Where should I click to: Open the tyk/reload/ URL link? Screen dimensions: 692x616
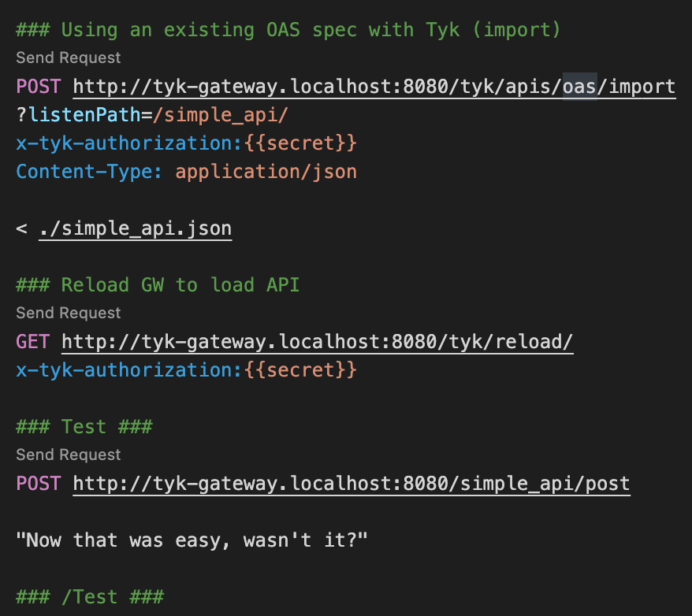tap(317, 342)
